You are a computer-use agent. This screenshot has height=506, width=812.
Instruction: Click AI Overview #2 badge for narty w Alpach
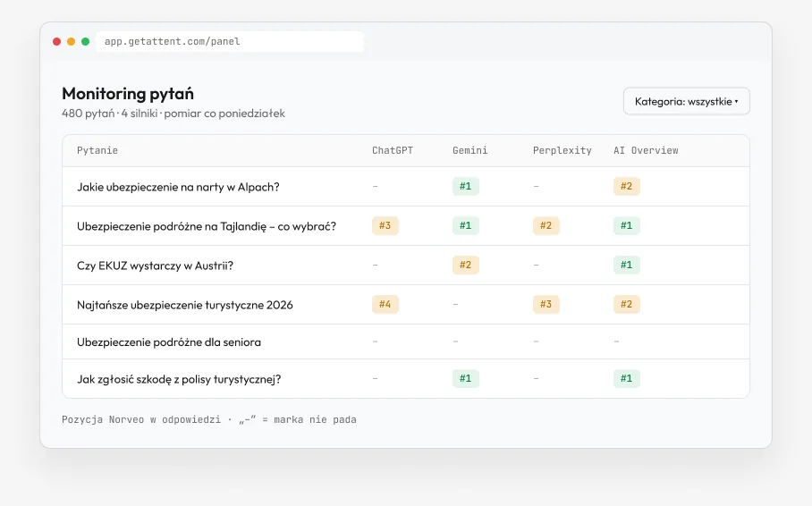coord(627,186)
